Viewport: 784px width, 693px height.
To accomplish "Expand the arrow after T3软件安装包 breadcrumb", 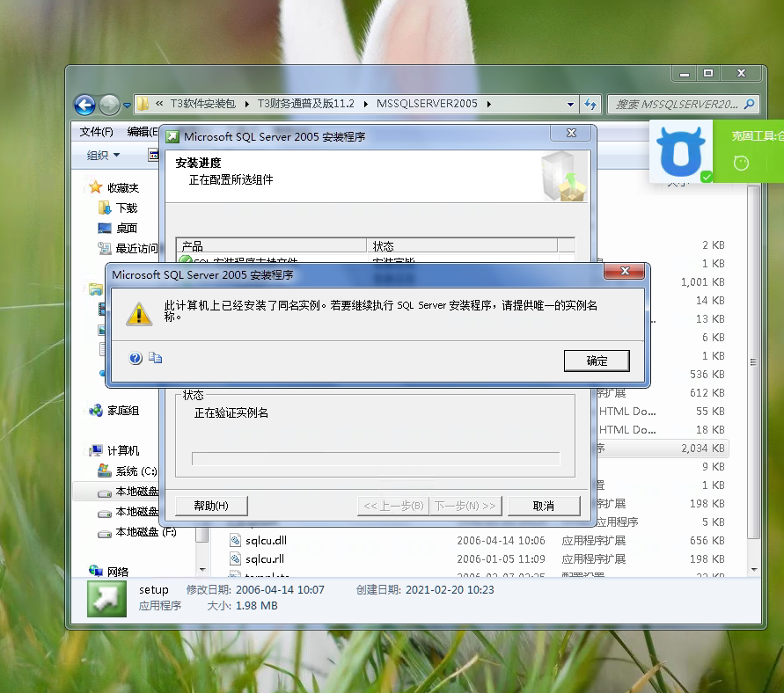I will tap(246, 104).
